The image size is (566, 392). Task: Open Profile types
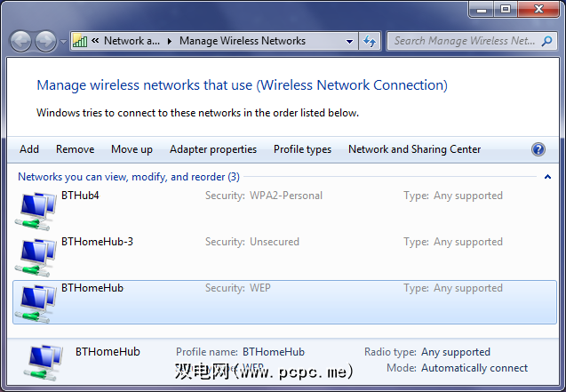pos(302,149)
